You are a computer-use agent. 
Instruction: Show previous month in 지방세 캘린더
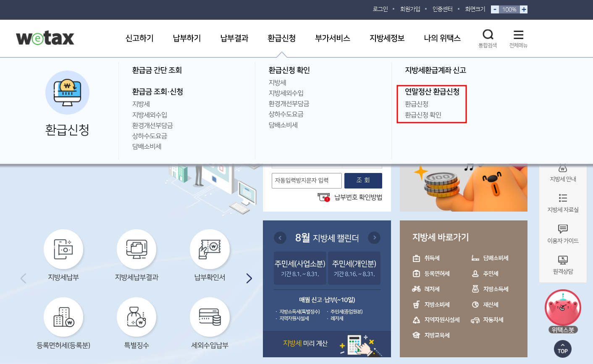point(280,238)
